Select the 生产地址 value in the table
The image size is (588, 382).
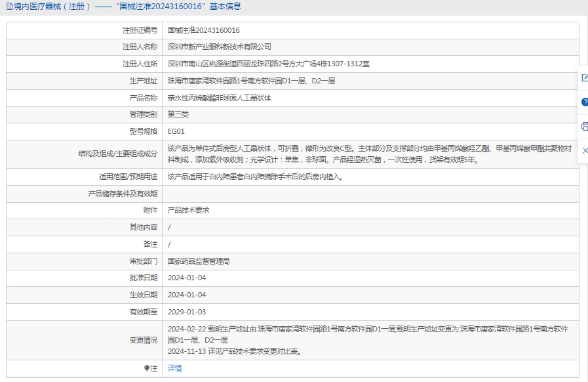point(251,81)
